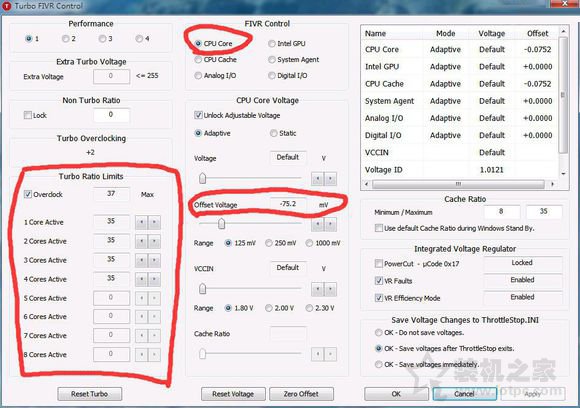580x408 pixels.
Task: Click the Reset Voltage button
Action: tap(233, 394)
